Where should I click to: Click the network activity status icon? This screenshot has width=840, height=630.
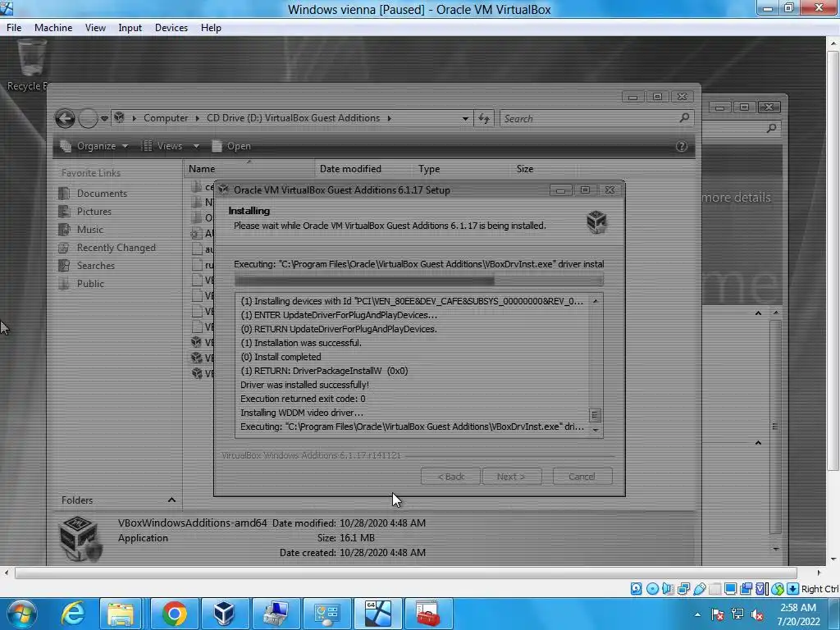683,589
